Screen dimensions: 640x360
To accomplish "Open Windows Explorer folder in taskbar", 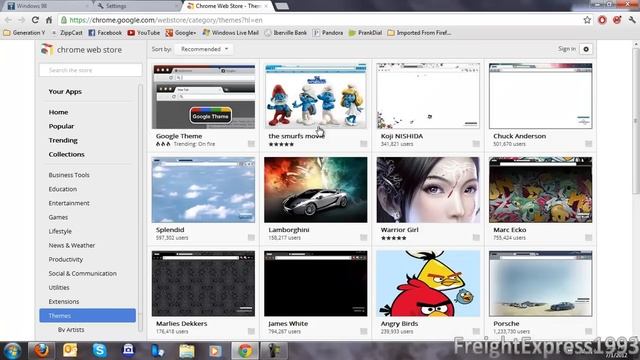I will (x=187, y=351).
